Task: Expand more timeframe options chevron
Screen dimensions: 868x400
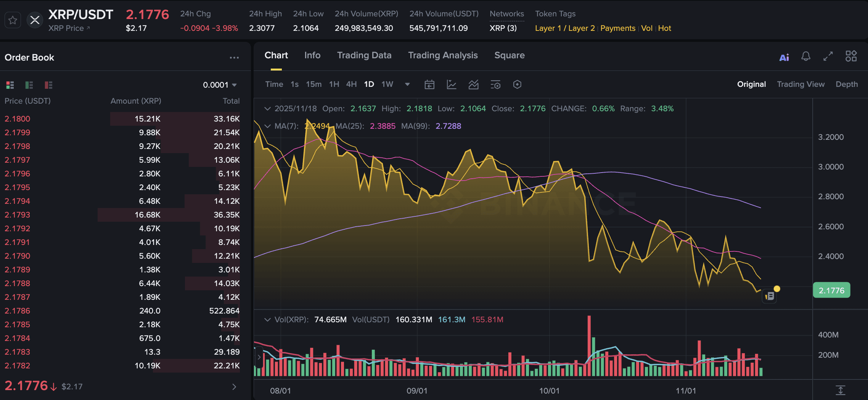Action: pyautogui.click(x=407, y=85)
